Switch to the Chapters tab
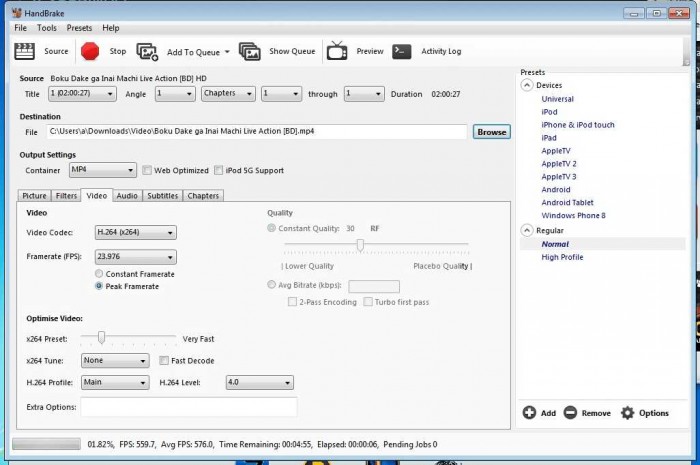 203,195
